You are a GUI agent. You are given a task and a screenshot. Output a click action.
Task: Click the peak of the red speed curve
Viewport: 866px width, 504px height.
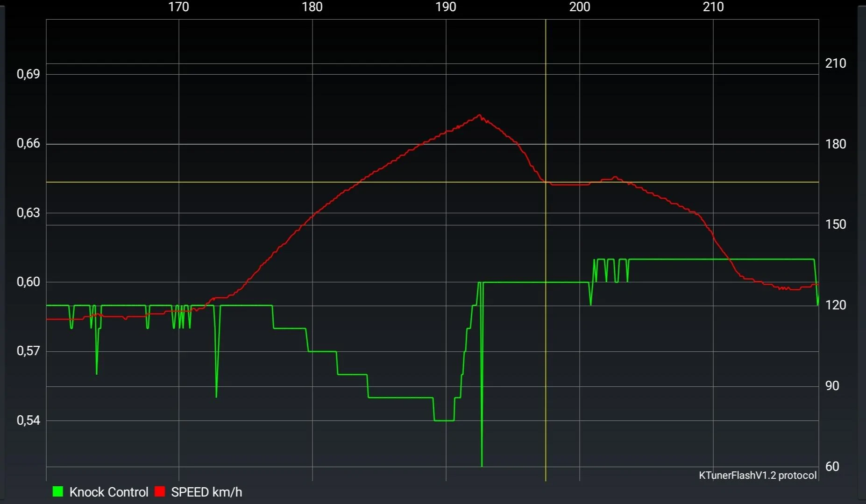click(480, 115)
